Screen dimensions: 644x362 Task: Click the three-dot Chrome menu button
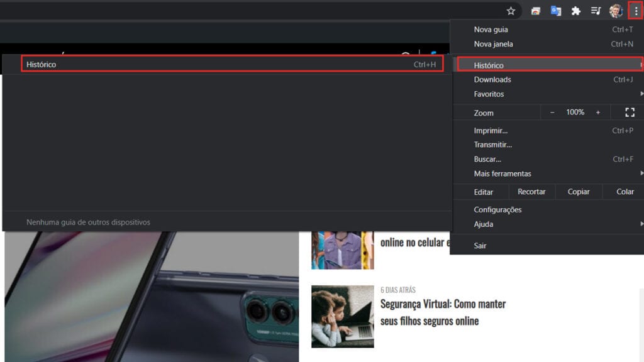tap(636, 11)
